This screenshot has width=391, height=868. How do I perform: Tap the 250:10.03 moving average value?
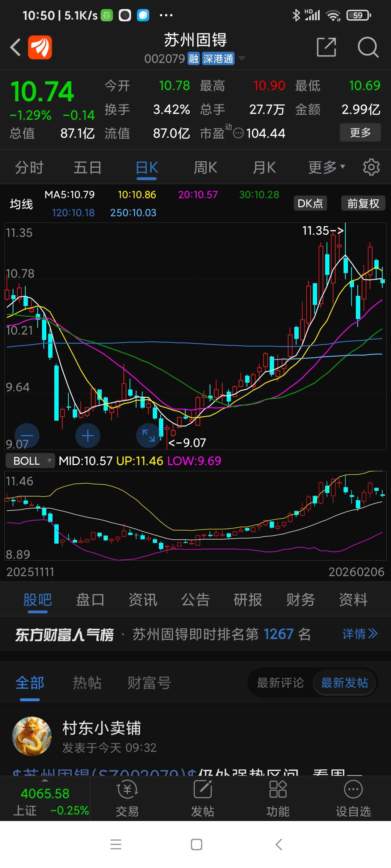(x=133, y=213)
